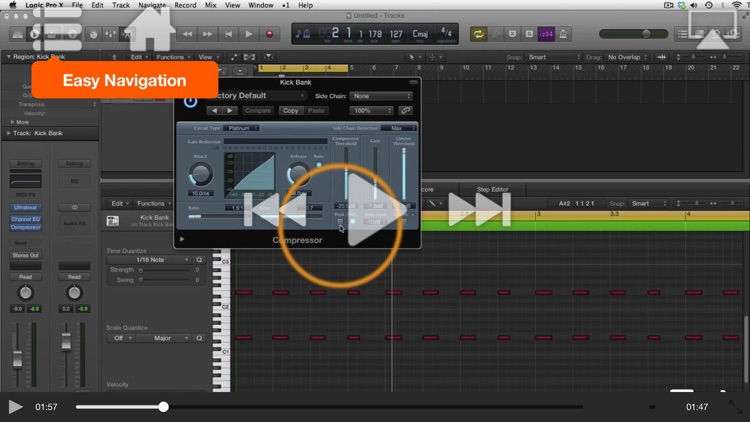Screen dimensions: 750x422
Task: Click Go to Beginning transport button
Action: pyautogui.click(x=228, y=34)
